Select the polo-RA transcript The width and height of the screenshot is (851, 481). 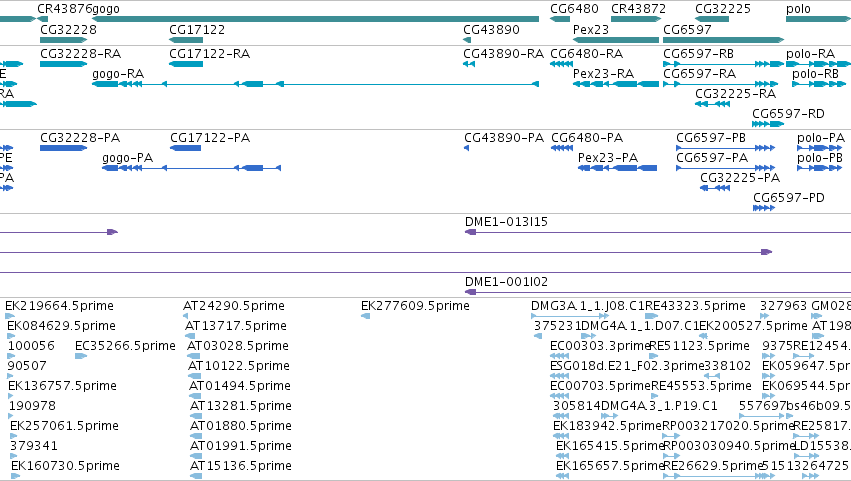pyautogui.click(x=818, y=64)
